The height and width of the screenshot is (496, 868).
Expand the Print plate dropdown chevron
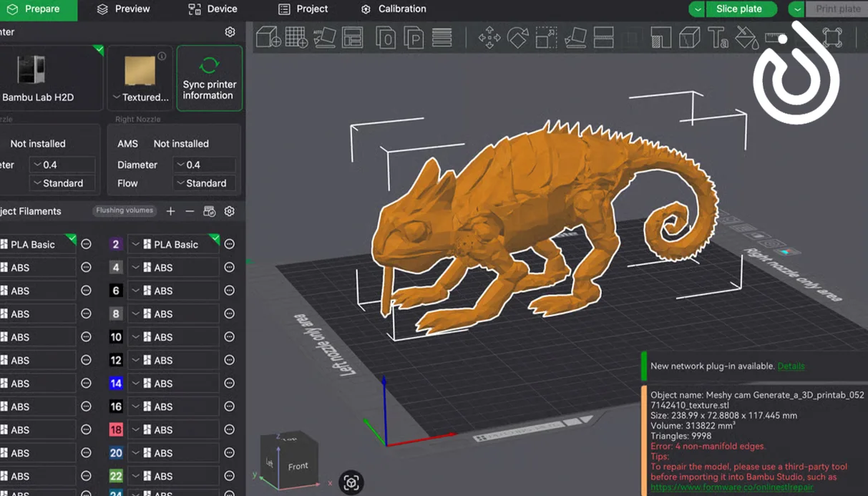click(x=796, y=9)
